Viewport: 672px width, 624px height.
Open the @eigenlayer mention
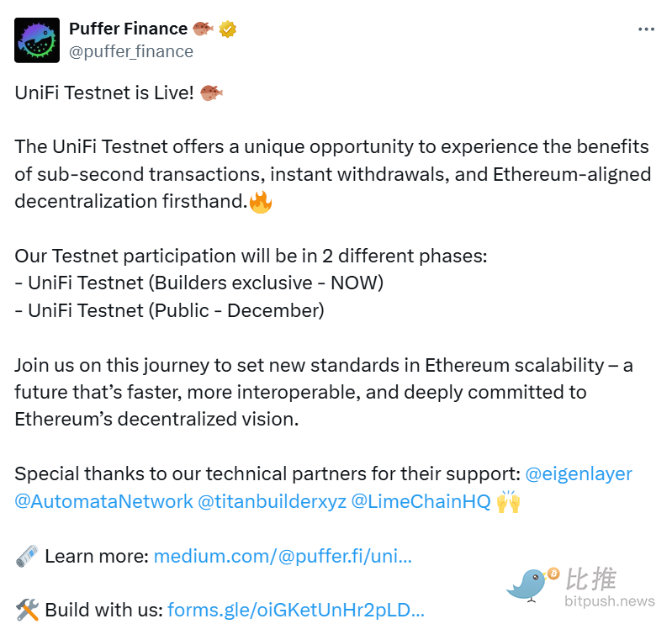(579, 474)
